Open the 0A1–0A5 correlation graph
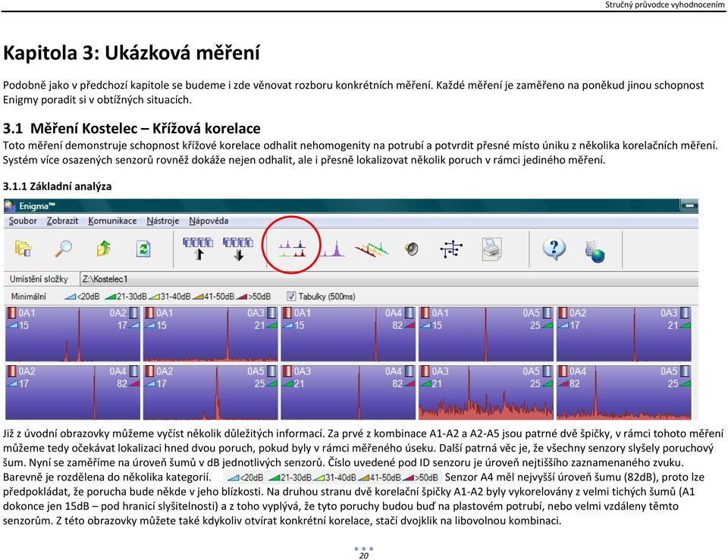Viewport: 728px width, 560px height. [x=485, y=333]
